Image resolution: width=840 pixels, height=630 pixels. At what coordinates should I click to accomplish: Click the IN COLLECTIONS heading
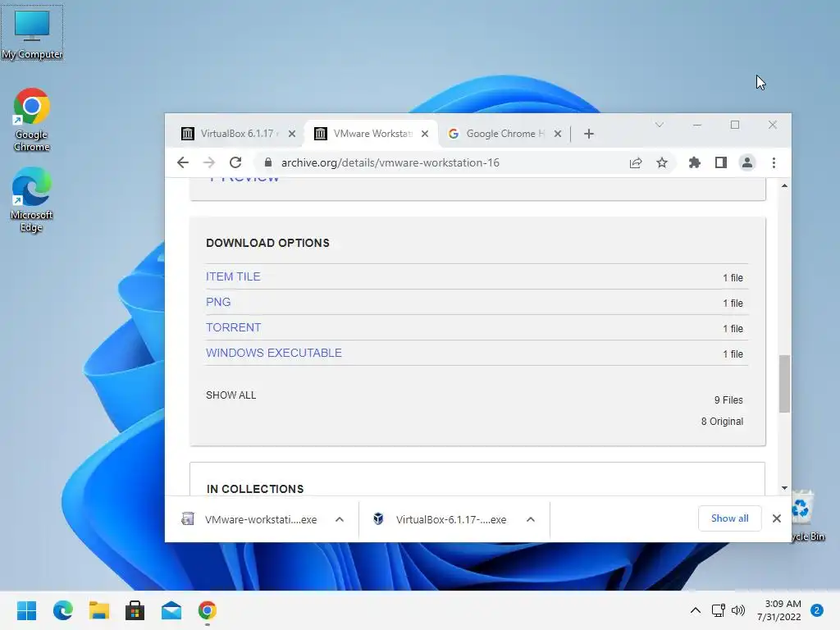coord(255,489)
